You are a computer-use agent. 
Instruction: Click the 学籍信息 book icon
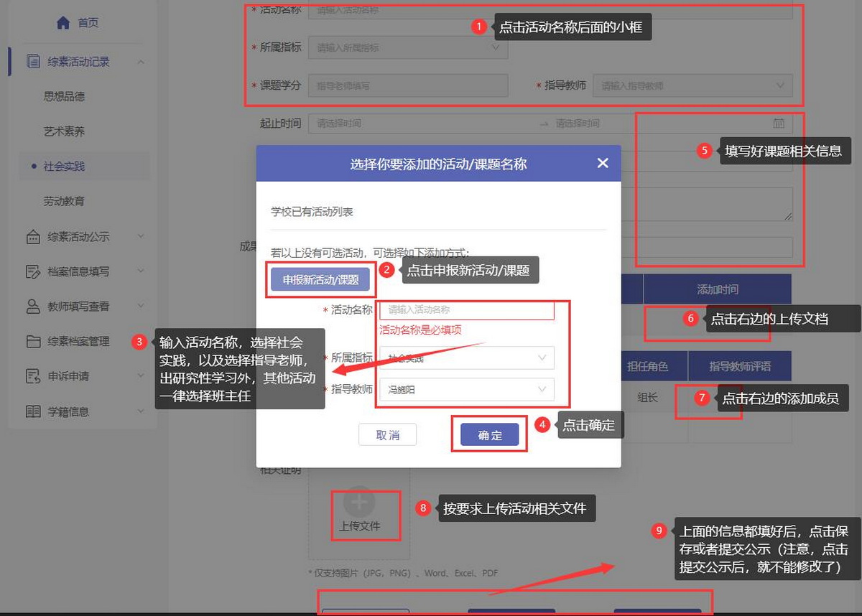tap(33, 411)
